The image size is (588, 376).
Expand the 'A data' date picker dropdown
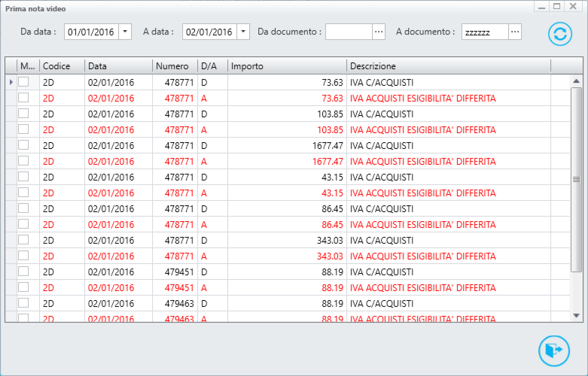pyautogui.click(x=243, y=32)
